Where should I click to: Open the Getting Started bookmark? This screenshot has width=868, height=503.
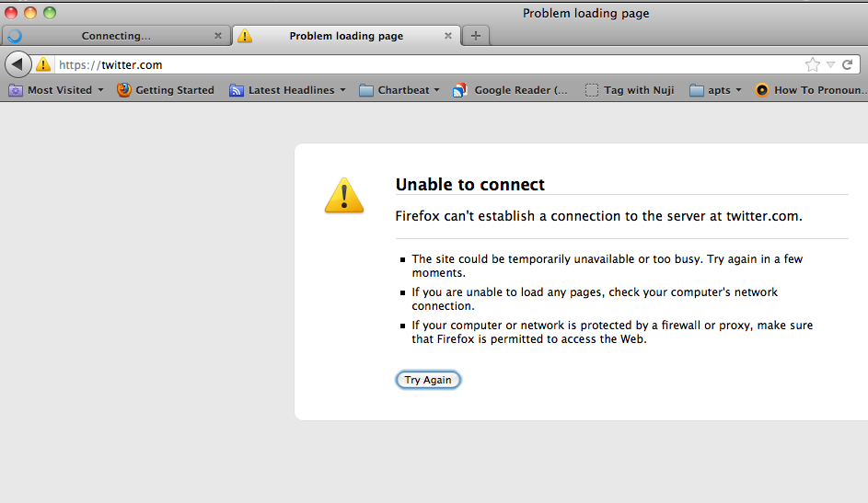(x=166, y=90)
